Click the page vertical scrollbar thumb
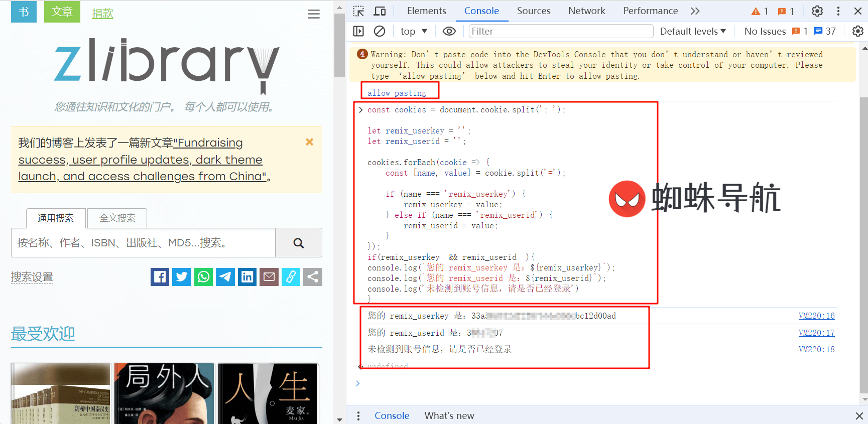This screenshot has height=424, width=868. pyautogui.click(x=340, y=45)
